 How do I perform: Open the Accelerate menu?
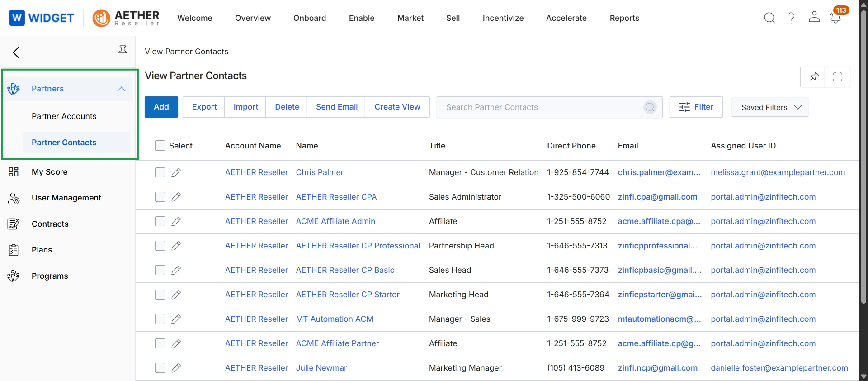point(566,18)
